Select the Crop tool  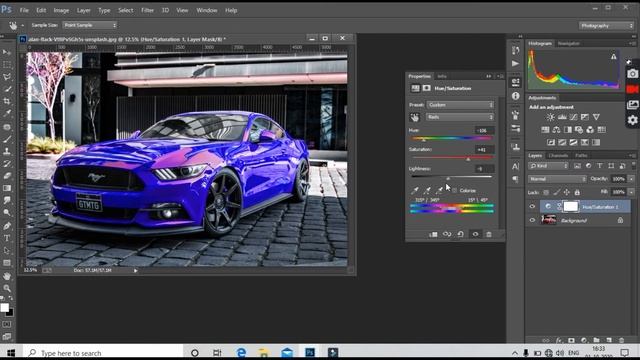click(7, 101)
